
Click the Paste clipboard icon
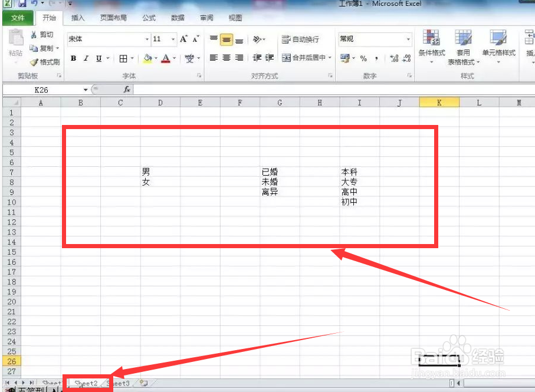pyautogui.click(x=16, y=38)
